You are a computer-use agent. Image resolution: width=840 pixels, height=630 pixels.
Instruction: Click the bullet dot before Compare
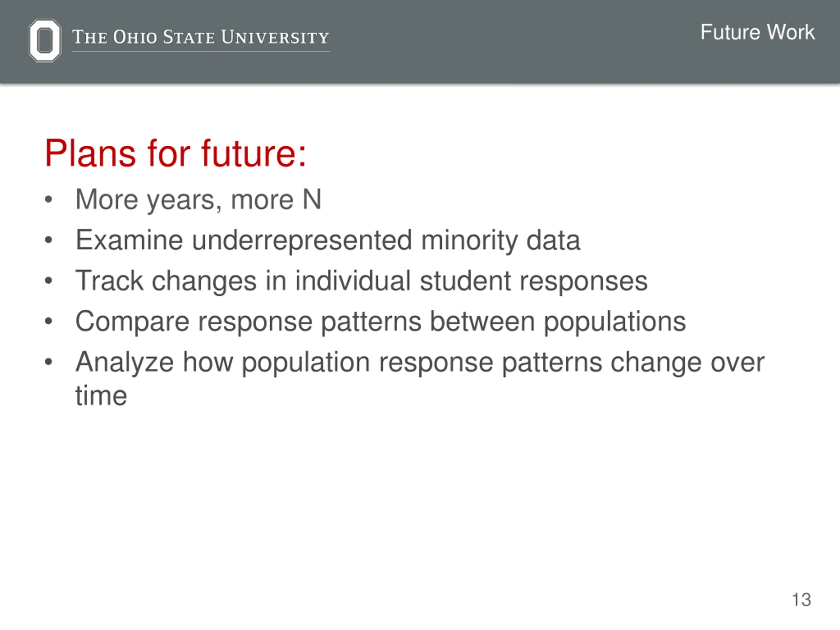click(48, 321)
